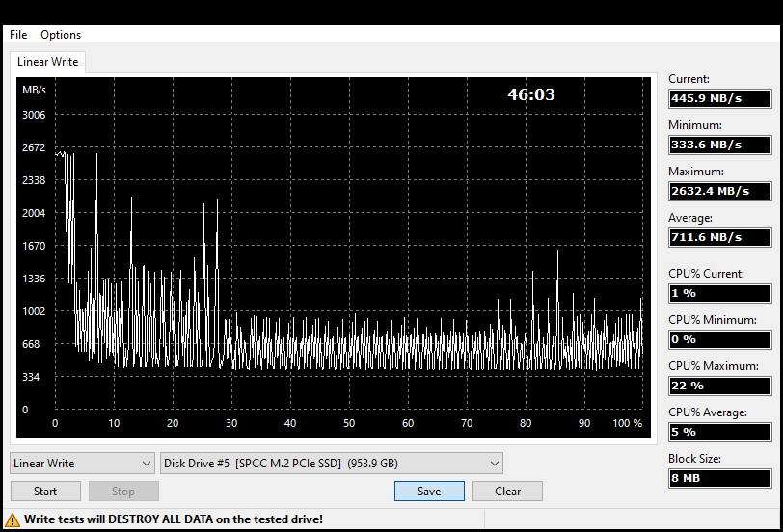Viewport: 783px width, 532px height.
Task: Expand the Linear Write test type dropdown
Action: (x=82, y=464)
